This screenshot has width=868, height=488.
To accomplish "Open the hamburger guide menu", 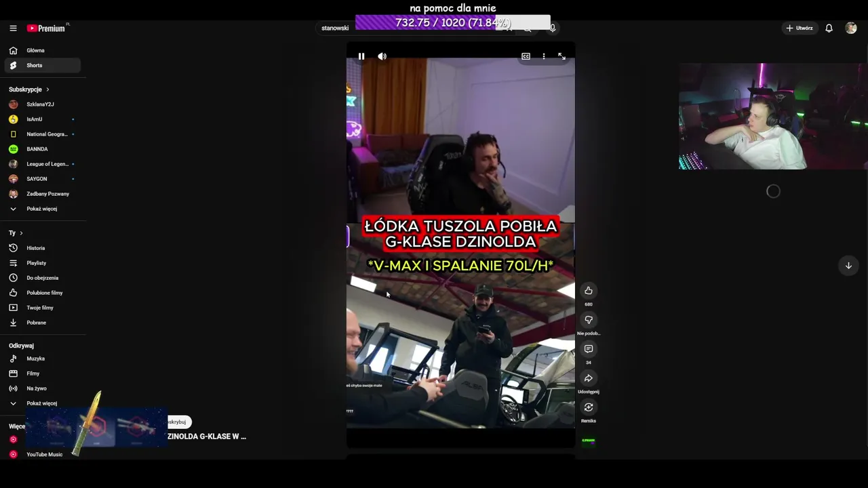I will [x=13, y=28].
